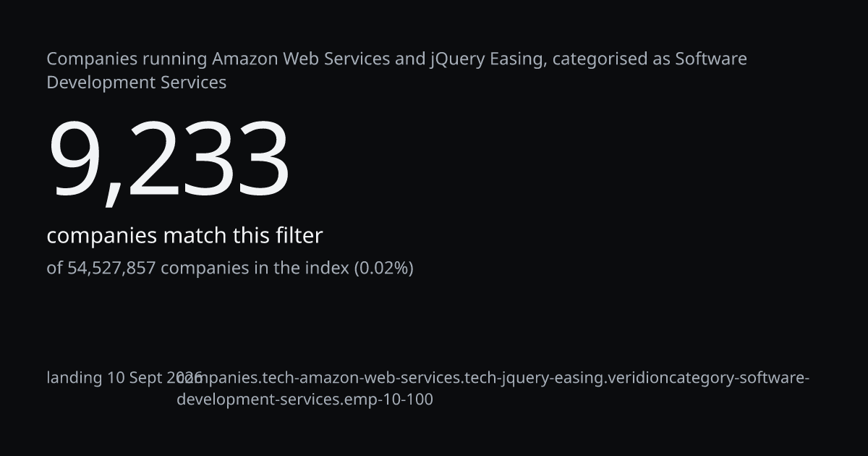Select 'jQuery Easing' in the heading
868x456 pixels.
(x=488, y=59)
